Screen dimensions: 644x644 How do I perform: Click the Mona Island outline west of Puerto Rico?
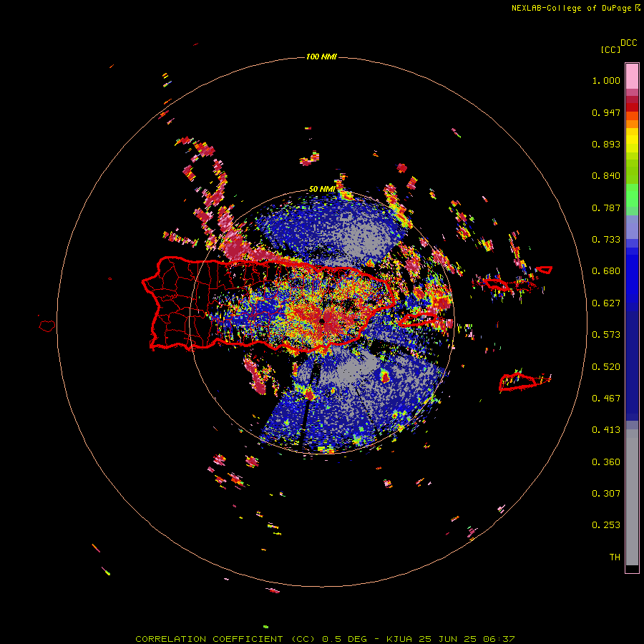47,326
